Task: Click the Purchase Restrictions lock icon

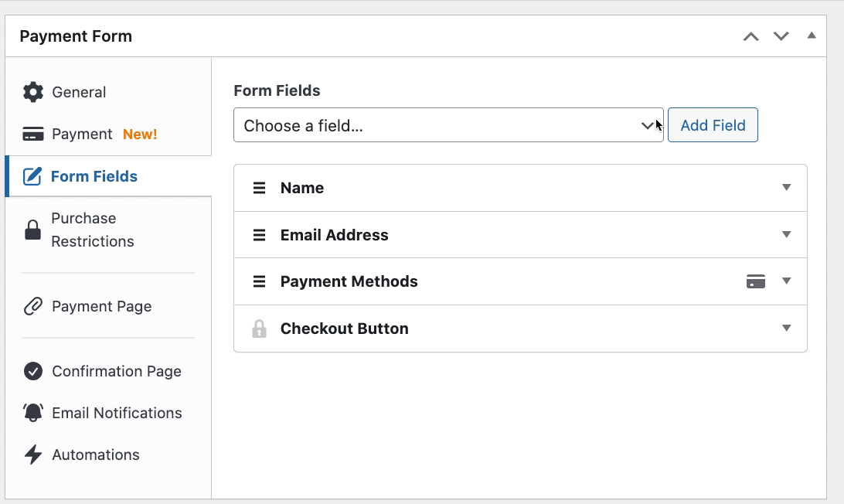Action: coord(32,230)
